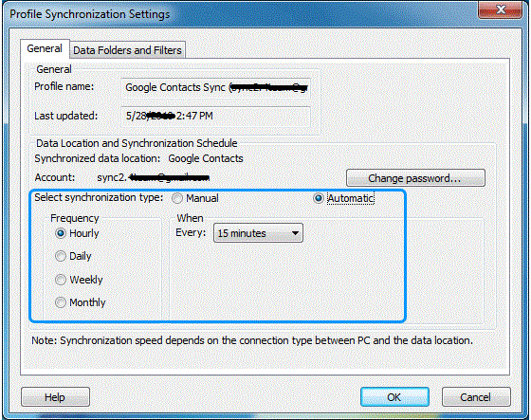Click the Select synchronization type label
The height and width of the screenshot is (420, 531).
tap(99, 197)
